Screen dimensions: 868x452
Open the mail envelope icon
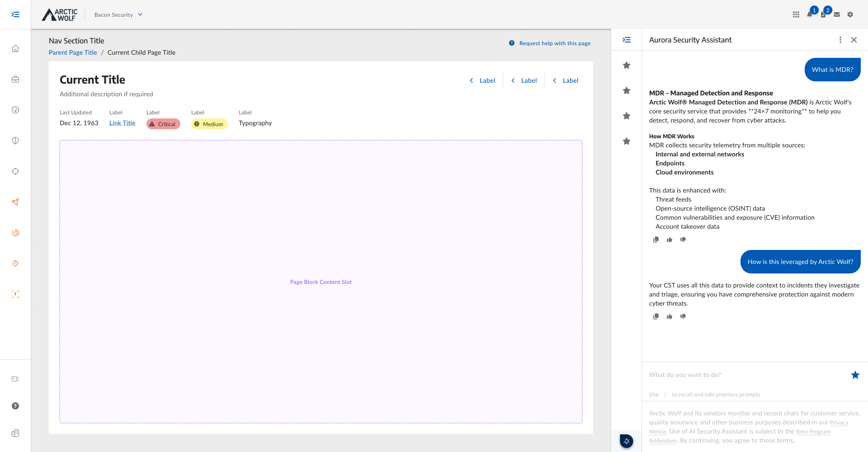(837, 14)
